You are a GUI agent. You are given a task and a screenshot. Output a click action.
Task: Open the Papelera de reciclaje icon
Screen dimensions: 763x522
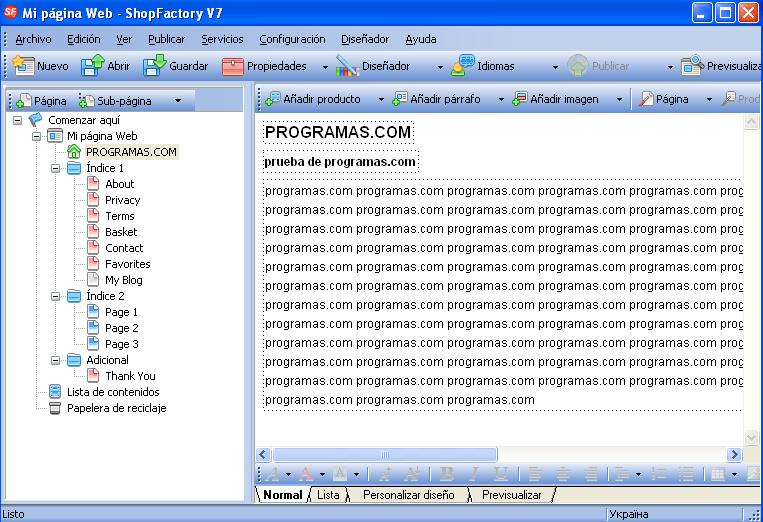55,408
